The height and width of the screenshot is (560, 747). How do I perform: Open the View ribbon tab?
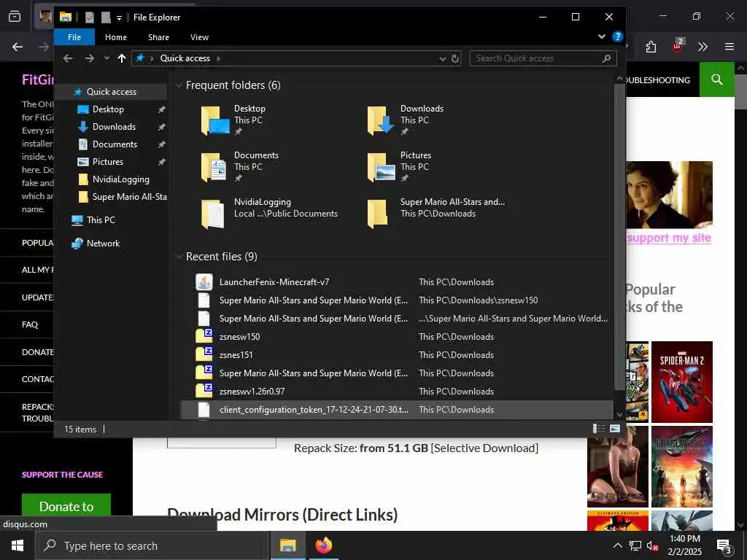[199, 37]
